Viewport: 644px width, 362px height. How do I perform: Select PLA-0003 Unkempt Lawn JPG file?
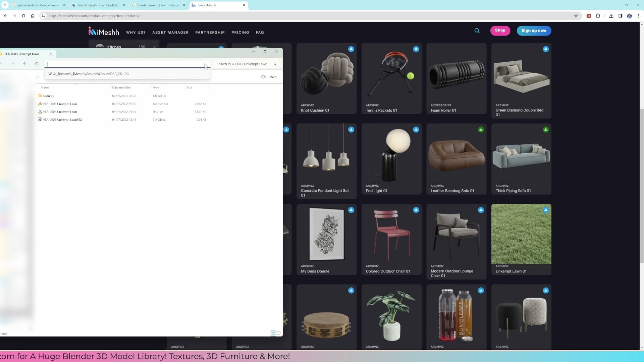tap(122, 112)
